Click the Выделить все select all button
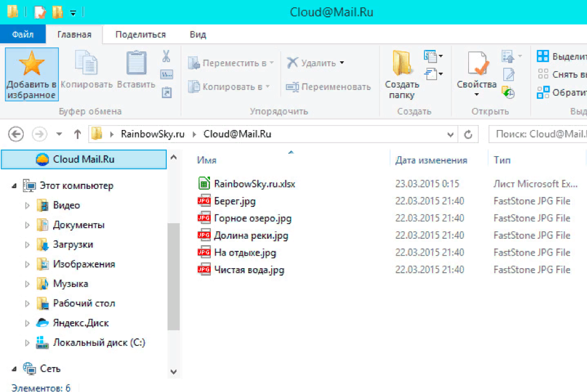587x392 pixels. [x=561, y=56]
